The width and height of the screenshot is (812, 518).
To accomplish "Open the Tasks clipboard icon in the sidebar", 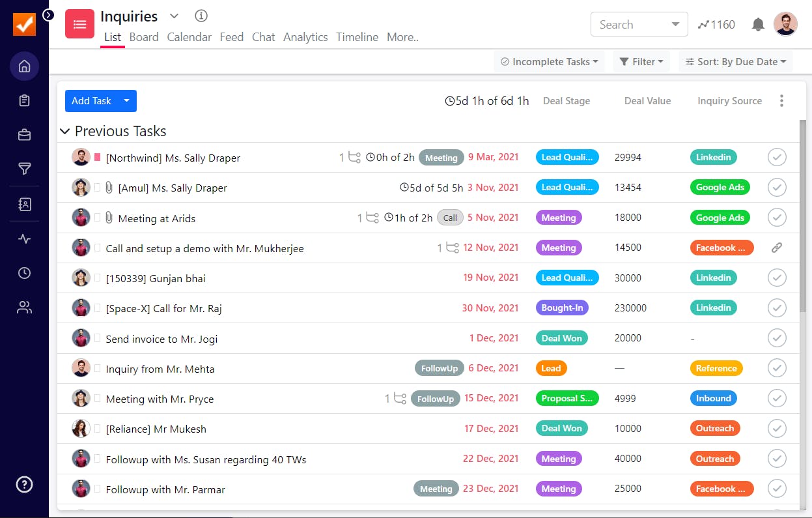I will (24, 100).
